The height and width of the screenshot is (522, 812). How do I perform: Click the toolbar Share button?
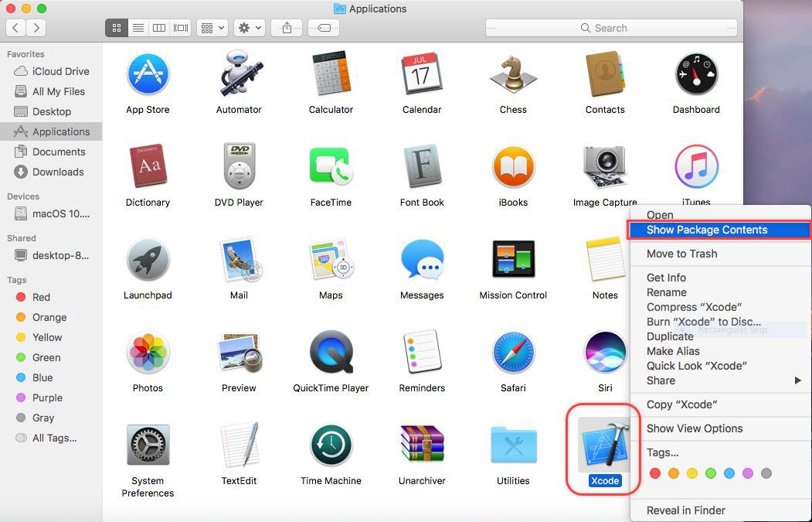[287, 28]
